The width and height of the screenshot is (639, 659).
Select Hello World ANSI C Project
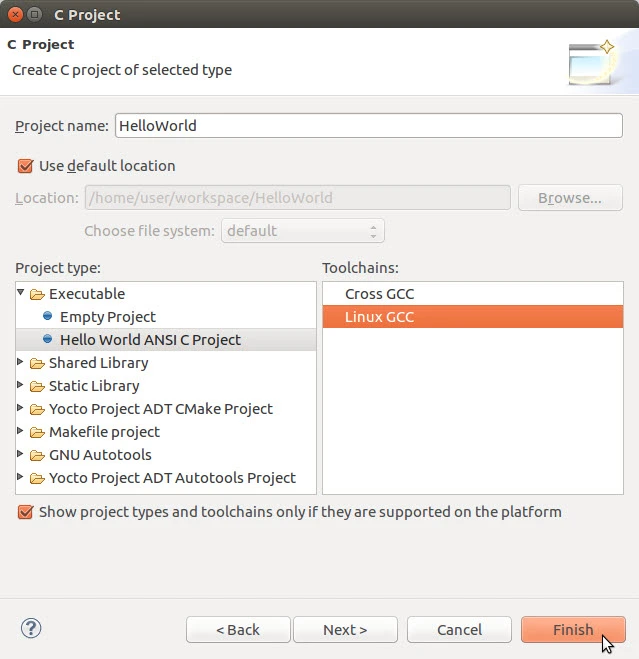[x=150, y=340]
